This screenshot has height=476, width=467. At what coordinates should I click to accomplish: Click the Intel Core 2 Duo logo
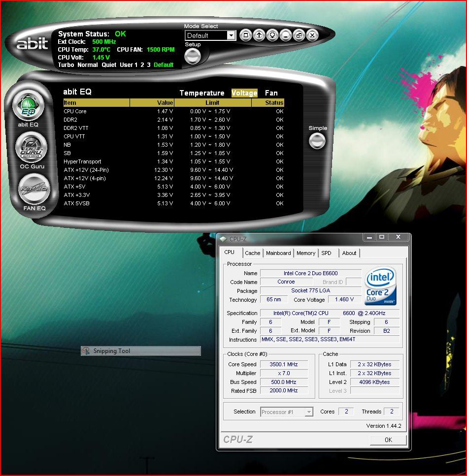(x=380, y=286)
